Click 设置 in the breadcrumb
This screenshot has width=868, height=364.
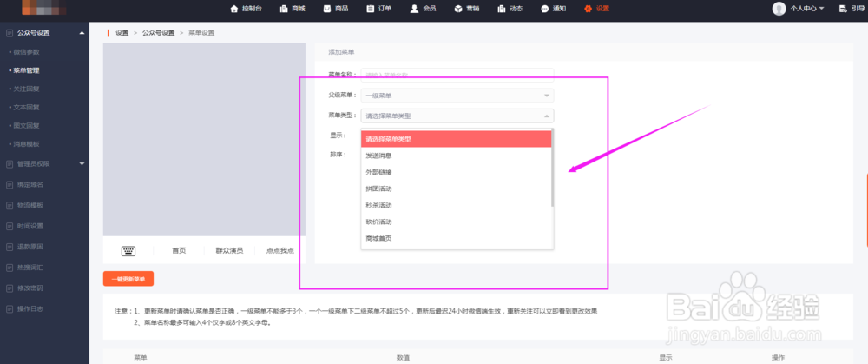click(x=122, y=33)
